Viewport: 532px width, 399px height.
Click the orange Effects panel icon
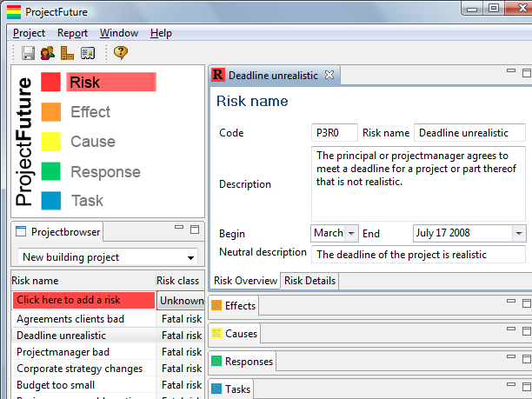pyautogui.click(x=216, y=305)
